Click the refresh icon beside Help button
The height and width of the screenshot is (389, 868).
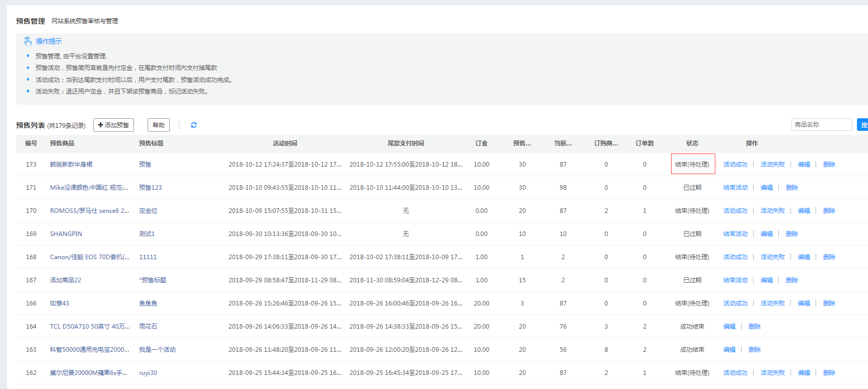193,125
